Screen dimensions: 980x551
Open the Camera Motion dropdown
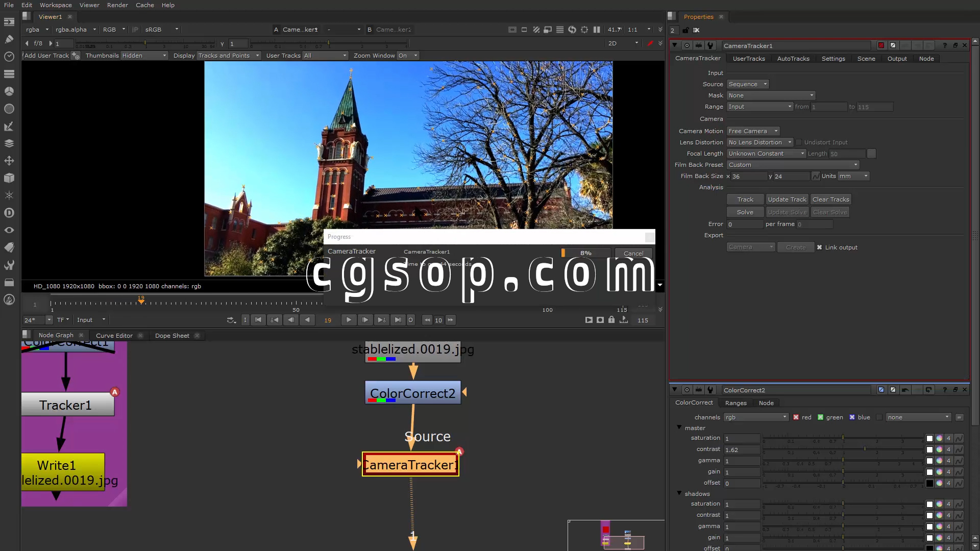coord(753,131)
